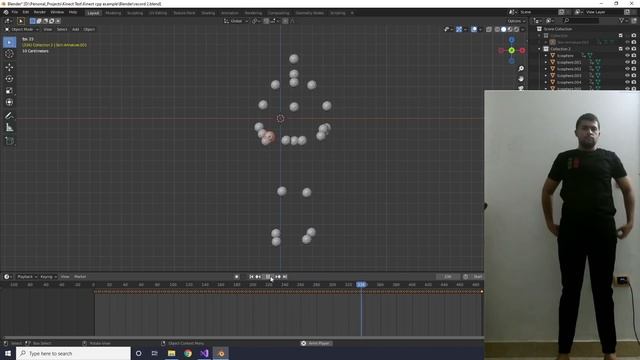Open Visual Studio from the taskbar
Viewport: 640px width, 360px height.
pyautogui.click(x=204, y=353)
